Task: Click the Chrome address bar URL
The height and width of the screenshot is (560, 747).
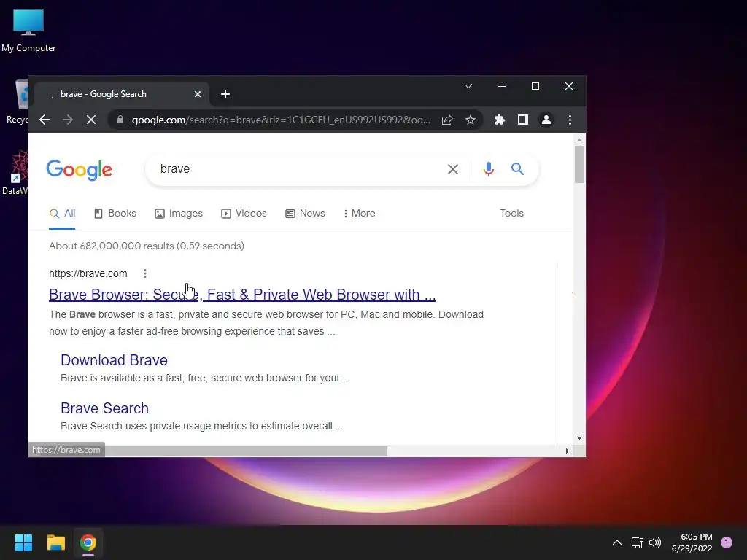Action: 281,120
